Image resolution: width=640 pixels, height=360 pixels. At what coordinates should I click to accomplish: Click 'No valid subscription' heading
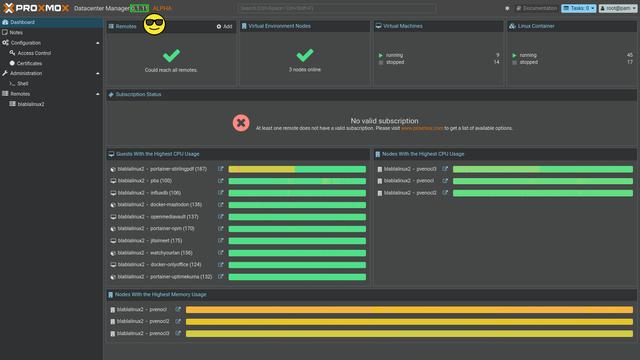click(384, 121)
